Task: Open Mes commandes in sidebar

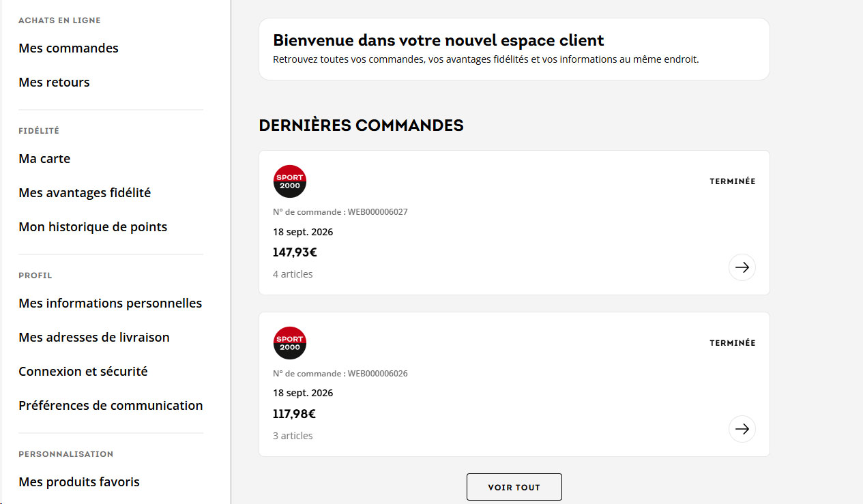Action: coord(69,48)
